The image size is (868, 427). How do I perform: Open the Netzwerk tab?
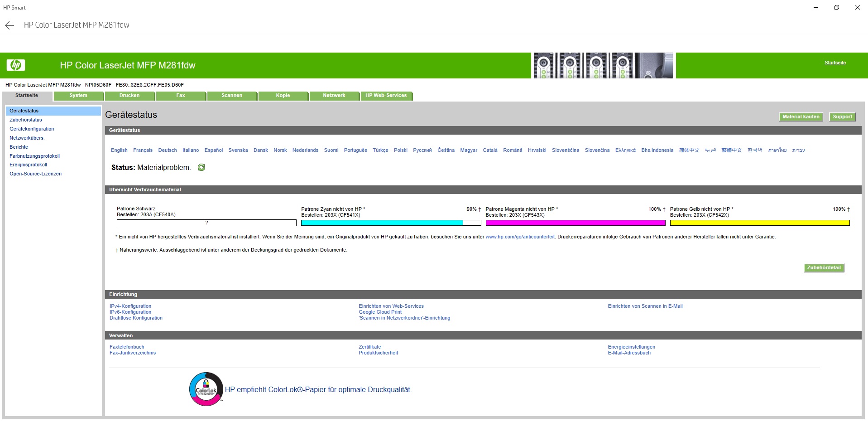334,96
